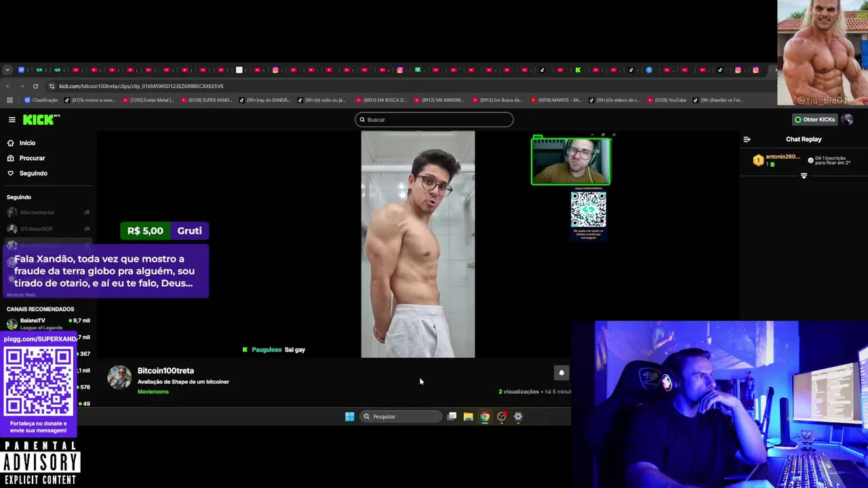Open the Settings gear on the taskbar
The image size is (868, 488).
point(518,416)
